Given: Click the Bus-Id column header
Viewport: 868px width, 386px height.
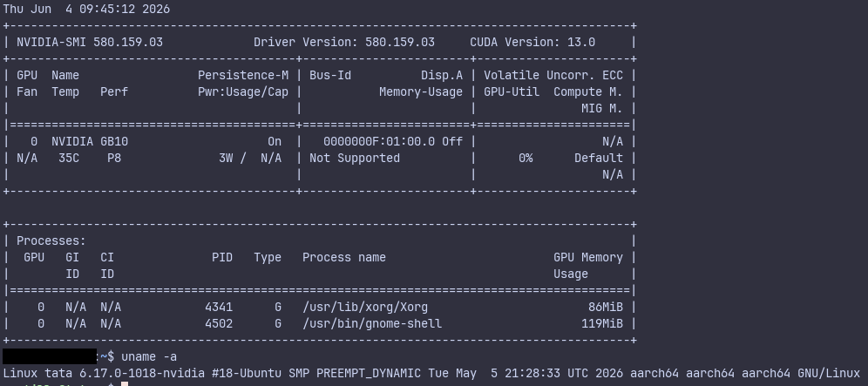Looking at the screenshot, I should pyautogui.click(x=330, y=75).
